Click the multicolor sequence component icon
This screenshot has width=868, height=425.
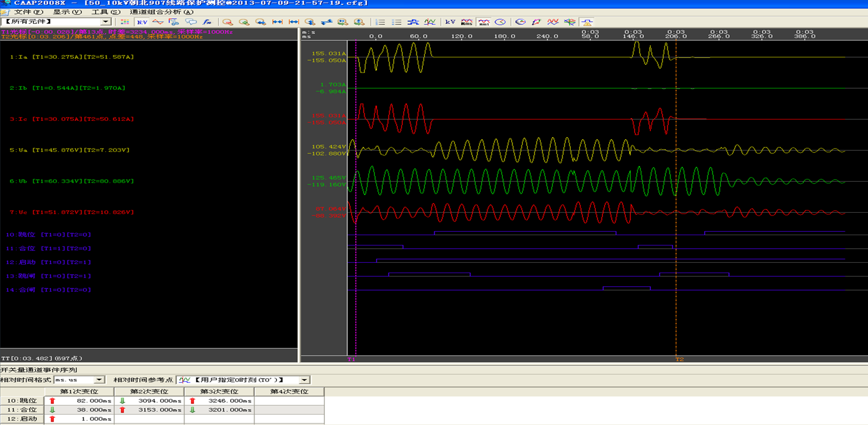pos(570,22)
